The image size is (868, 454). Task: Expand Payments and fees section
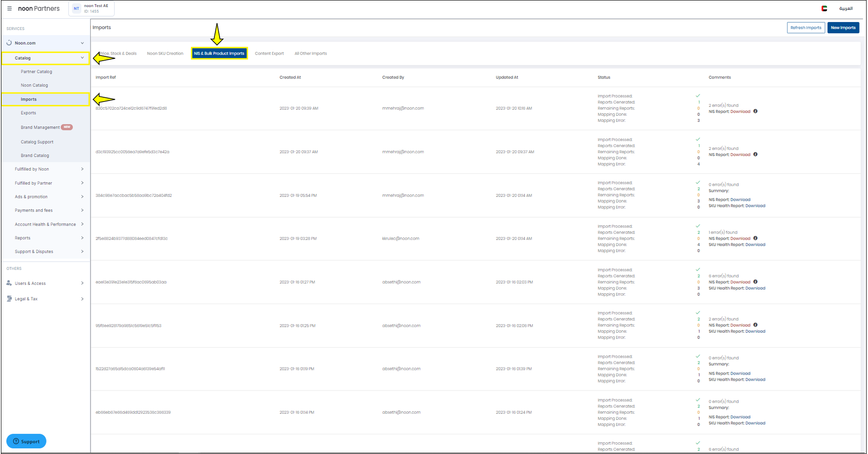pos(82,211)
